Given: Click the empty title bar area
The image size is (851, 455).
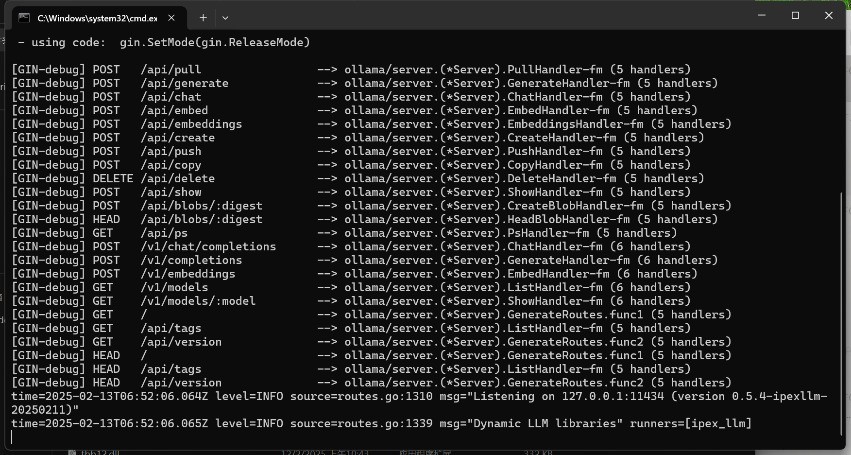Looking at the screenshot, I should coord(480,16).
